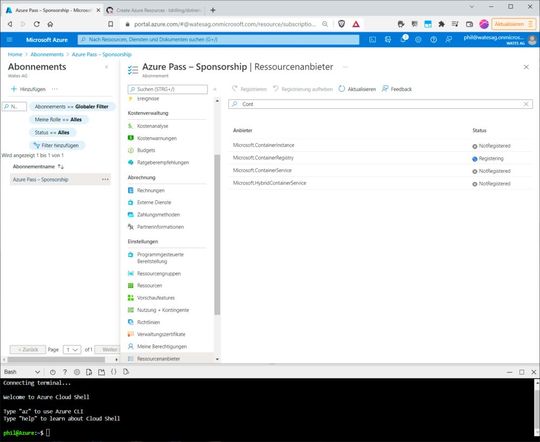
Task: Select Microsoft.ContainerService row
Action: point(381,171)
